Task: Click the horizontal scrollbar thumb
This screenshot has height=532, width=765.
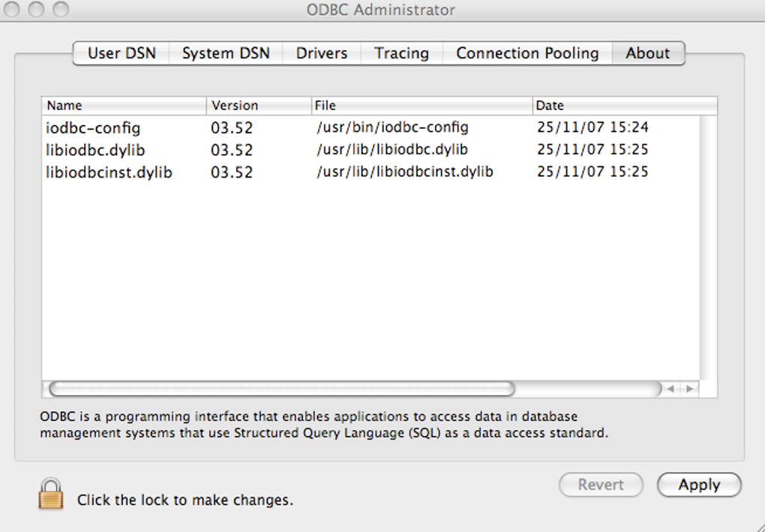Action: coord(281,389)
